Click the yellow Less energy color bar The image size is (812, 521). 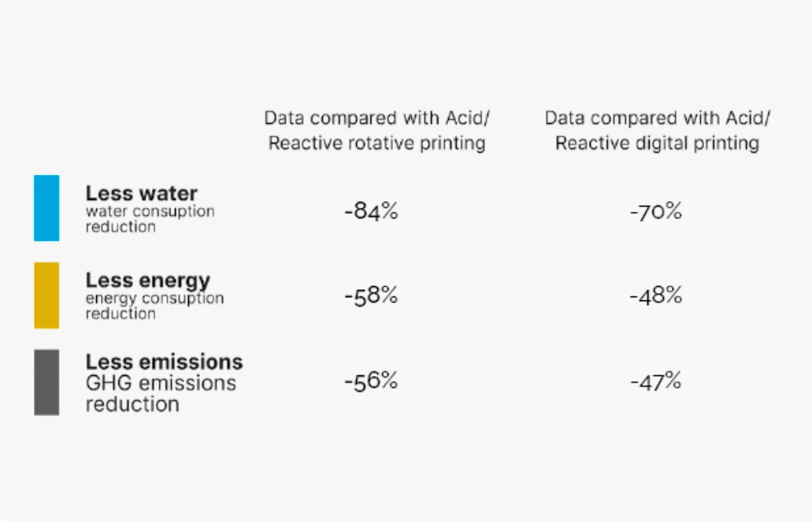pos(46,295)
